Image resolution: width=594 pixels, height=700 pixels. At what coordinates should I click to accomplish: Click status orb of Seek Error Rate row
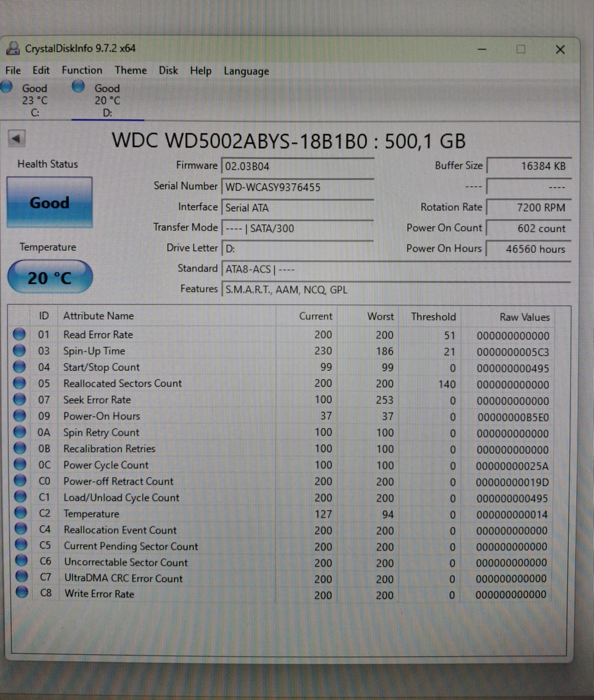click(x=19, y=399)
